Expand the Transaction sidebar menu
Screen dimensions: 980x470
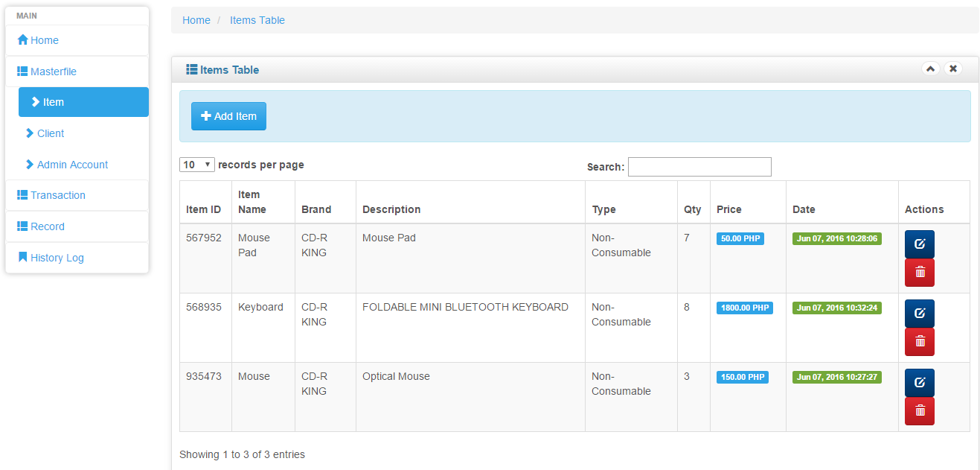pos(57,195)
